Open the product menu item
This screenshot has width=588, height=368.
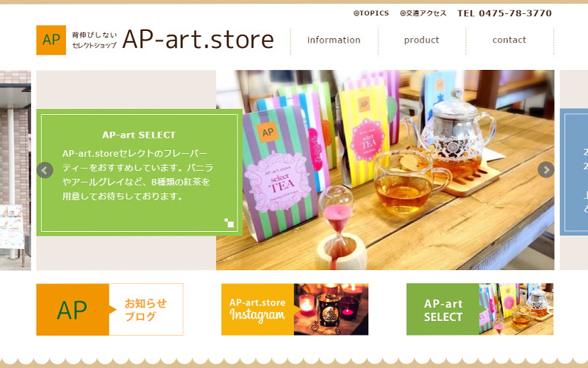tap(421, 40)
